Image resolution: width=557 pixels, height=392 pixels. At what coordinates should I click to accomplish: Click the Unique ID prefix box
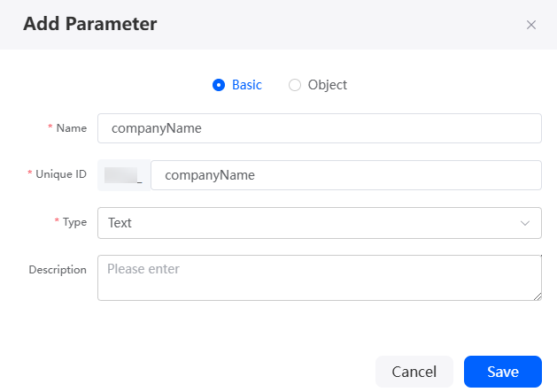124,175
